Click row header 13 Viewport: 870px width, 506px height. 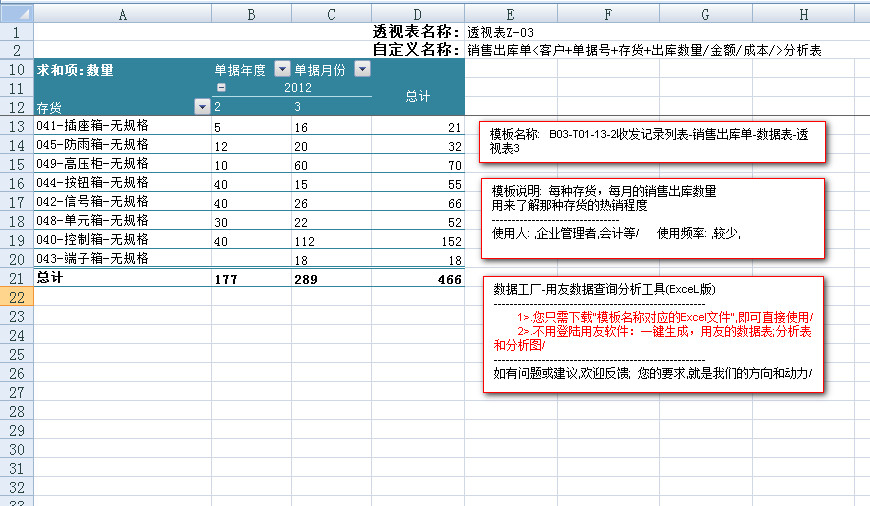[16, 127]
